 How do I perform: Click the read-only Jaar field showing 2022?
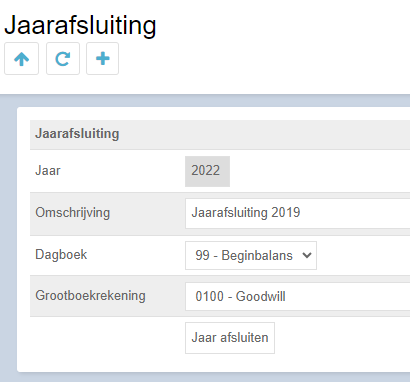(x=207, y=171)
